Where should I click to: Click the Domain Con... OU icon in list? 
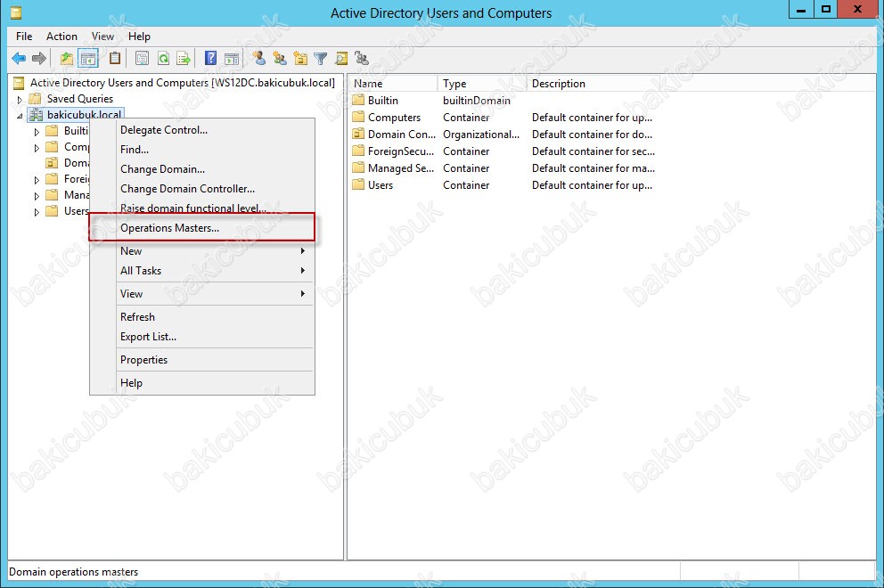pyautogui.click(x=358, y=135)
